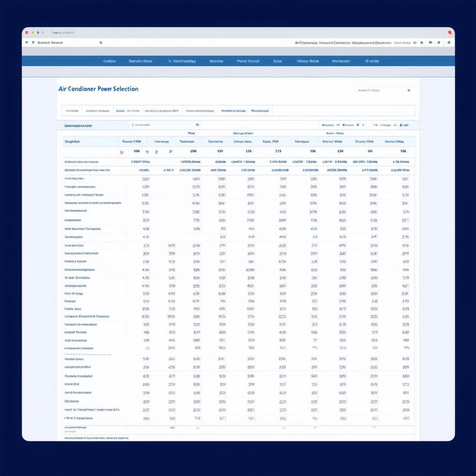Click the red icon at the window's top-right corner
The width and height of the screenshot is (476, 476).
click(450, 33)
